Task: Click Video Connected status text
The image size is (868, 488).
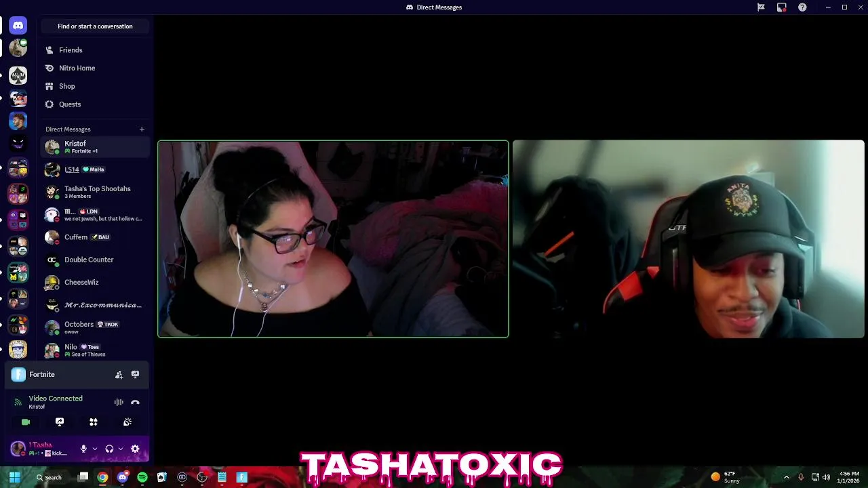Action: [x=56, y=399]
